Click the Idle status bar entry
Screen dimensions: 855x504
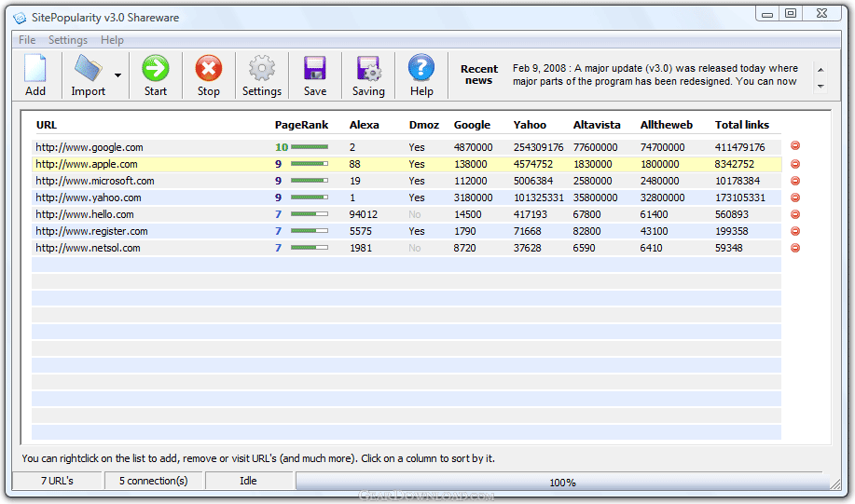[x=248, y=481]
